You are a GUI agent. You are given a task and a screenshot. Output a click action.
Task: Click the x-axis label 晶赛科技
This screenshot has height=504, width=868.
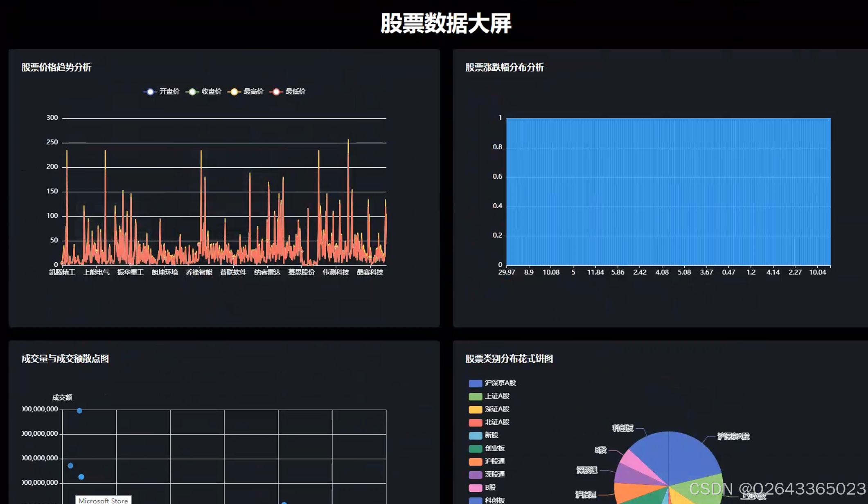[370, 272]
